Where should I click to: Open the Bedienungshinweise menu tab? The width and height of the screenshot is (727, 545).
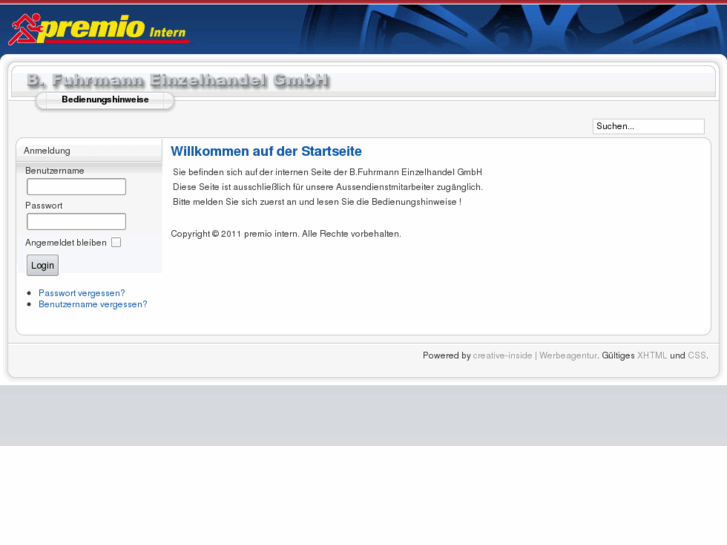coord(105,100)
